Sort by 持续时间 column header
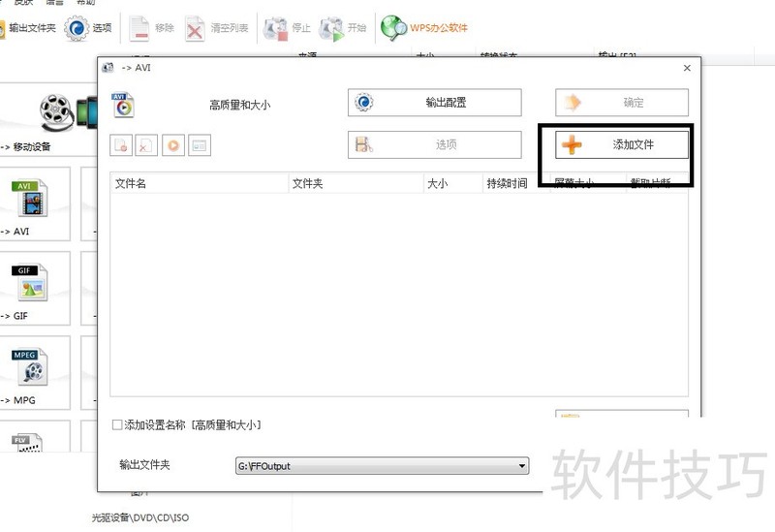 click(516, 183)
